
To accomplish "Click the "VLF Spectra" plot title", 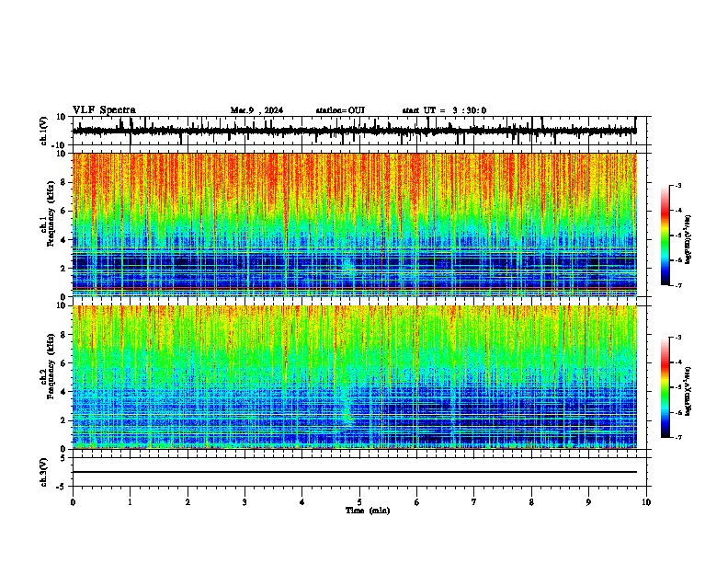I will (x=104, y=110).
